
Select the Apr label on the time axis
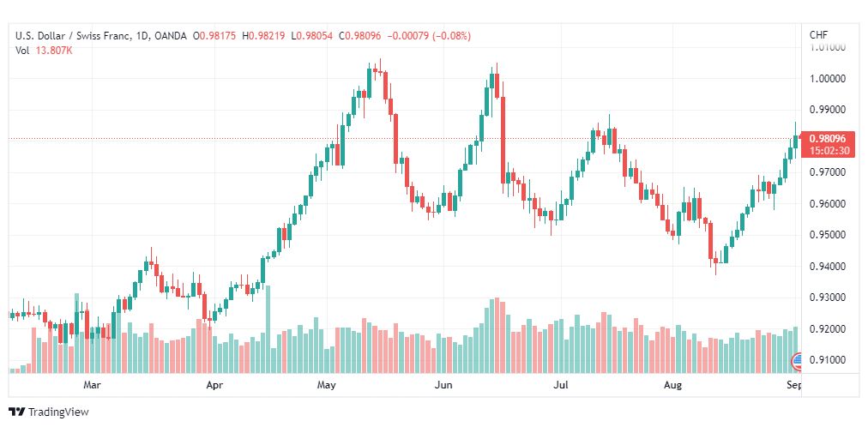214,384
